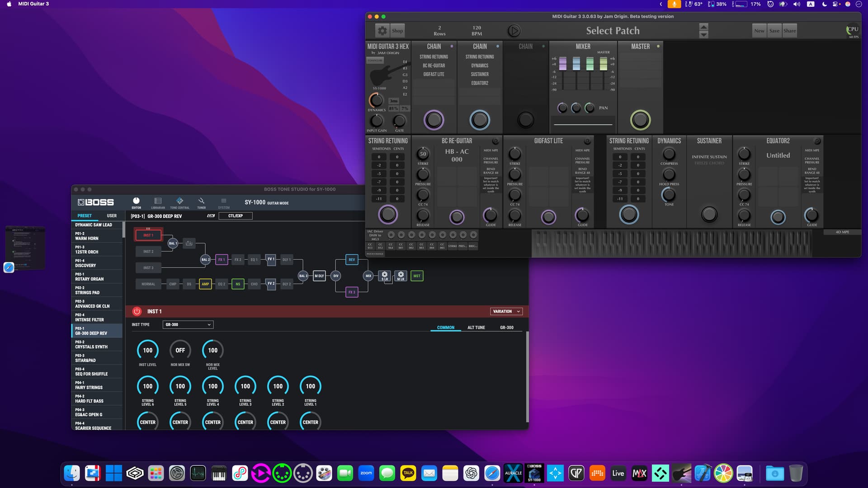
Task: Change the 120 BPM tempo setting
Action: pos(476,31)
